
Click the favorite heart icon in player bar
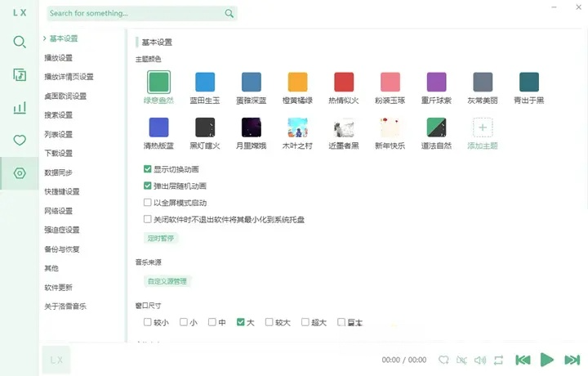click(x=443, y=360)
